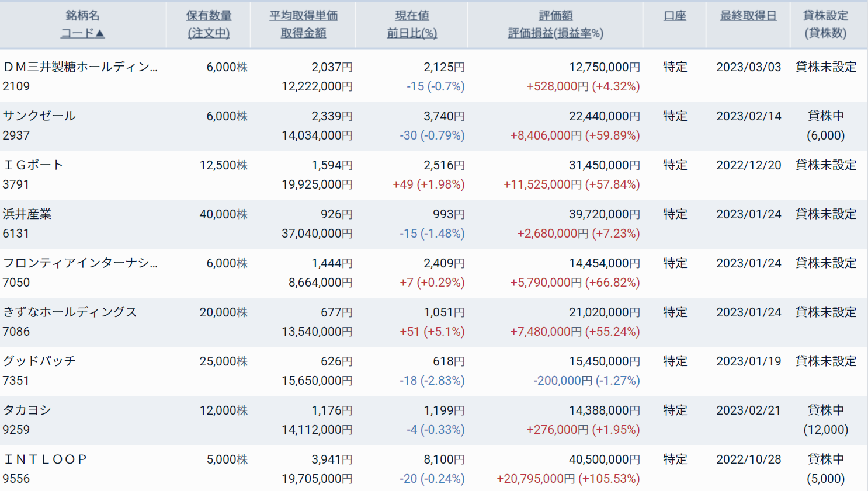Viewport: 868px width, 491px height.
Task: Click 貸株未設定 in the 2109 row
Action: (826, 67)
